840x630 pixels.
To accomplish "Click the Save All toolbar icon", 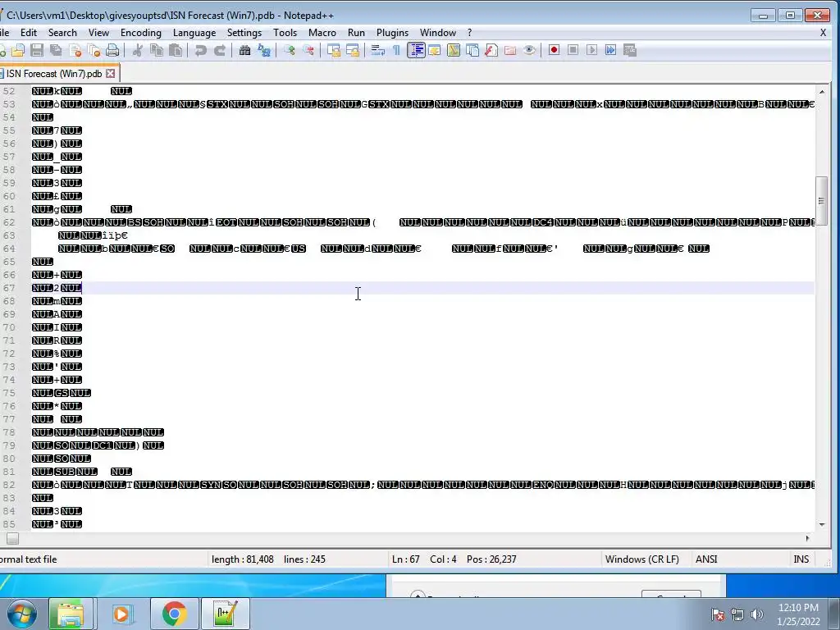I will 56,50.
